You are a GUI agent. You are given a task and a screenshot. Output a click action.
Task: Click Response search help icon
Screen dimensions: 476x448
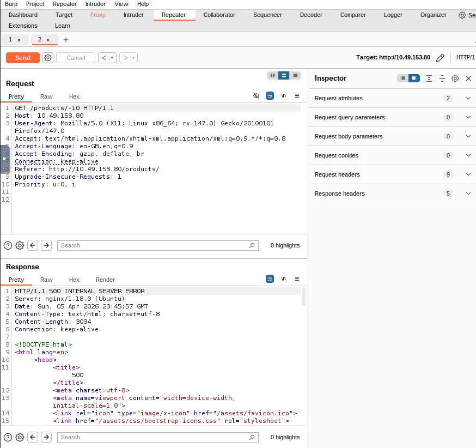click(x=8, y=437)
